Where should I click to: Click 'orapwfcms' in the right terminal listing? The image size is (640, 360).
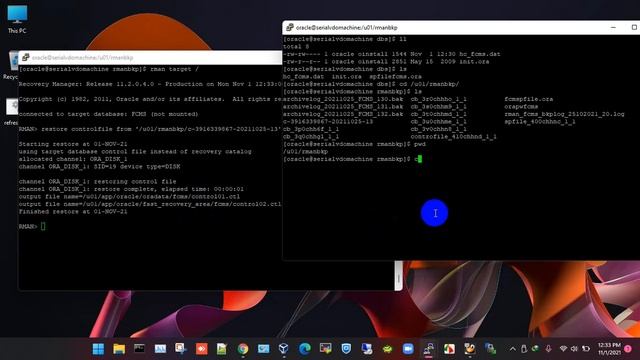coord(521,107)
